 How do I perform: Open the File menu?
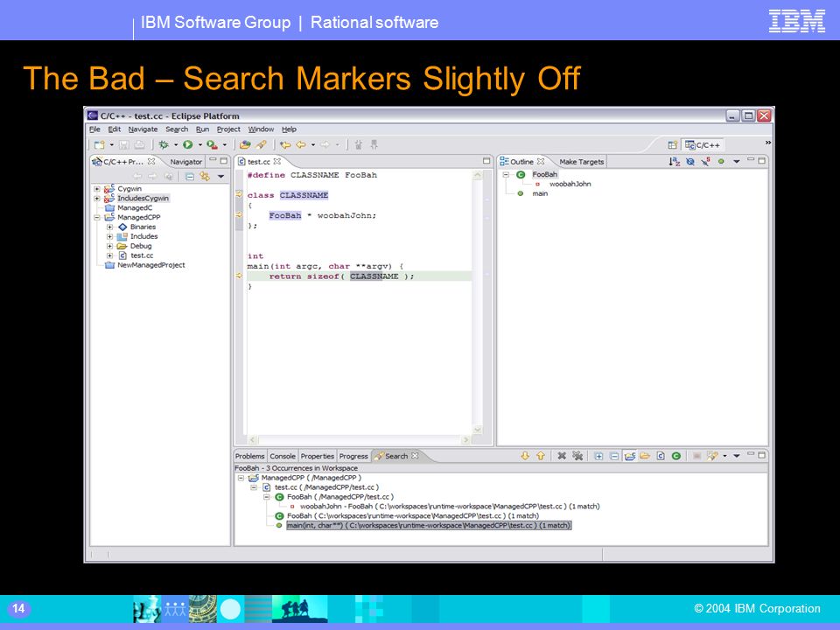click(x=94, y=129)
